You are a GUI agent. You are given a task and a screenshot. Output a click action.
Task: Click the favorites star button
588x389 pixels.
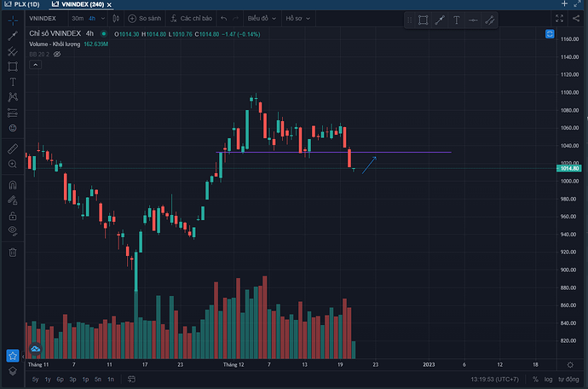tap(13, 356)
